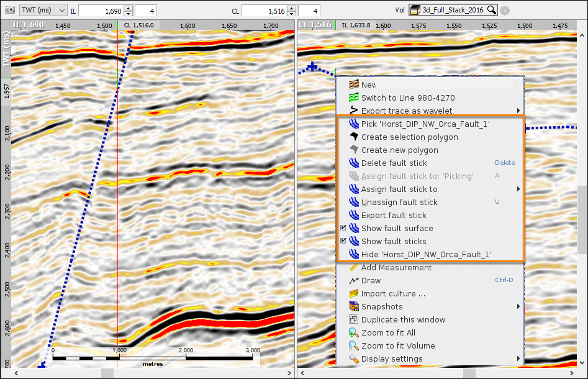Click the Add Measurement ruler icon
This screenshot has height=379, width=588.
pyautogui.click(x=354, y=268)
